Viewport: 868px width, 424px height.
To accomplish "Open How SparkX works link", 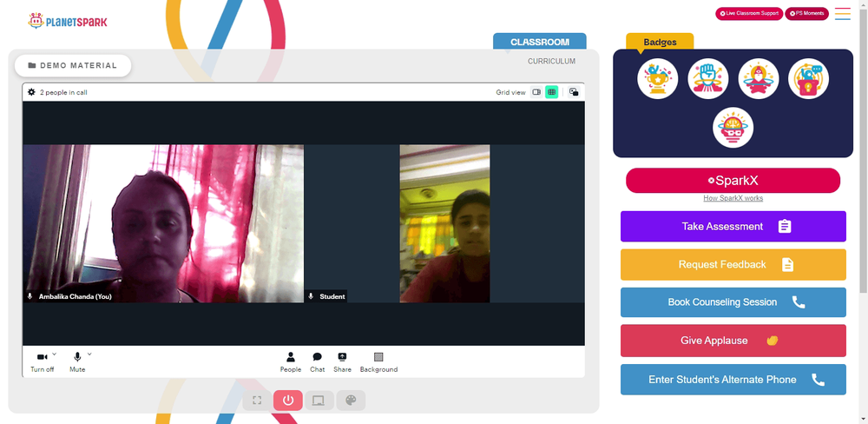I will (x=733, y=198).
